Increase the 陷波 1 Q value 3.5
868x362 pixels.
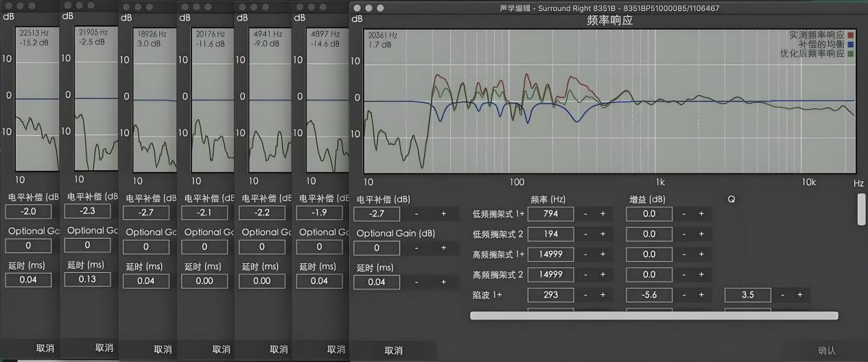[799, 295]
